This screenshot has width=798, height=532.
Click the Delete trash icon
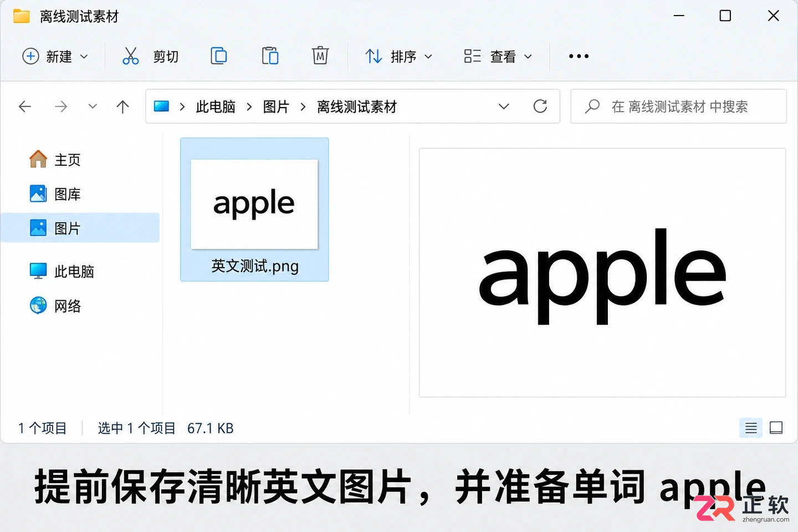[x=320, y=56]
